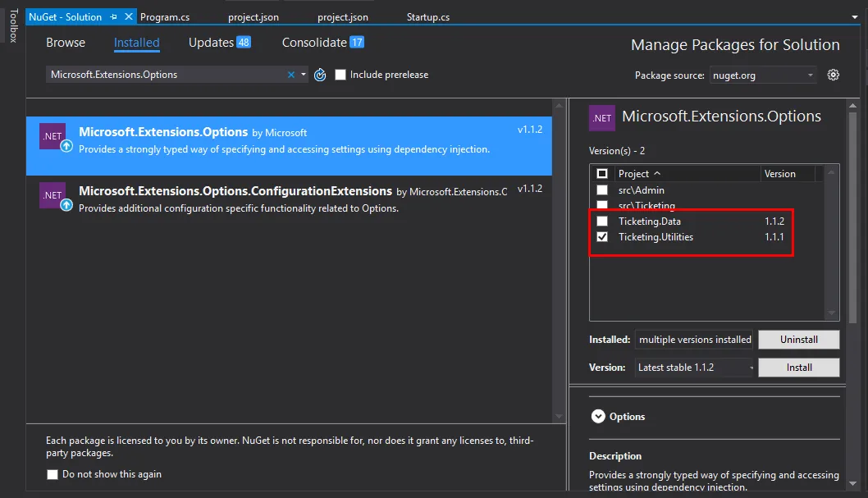This screenshot has height=498, width=868.
Task: Clear the package search text with X
Action: (x=290, y=75)
